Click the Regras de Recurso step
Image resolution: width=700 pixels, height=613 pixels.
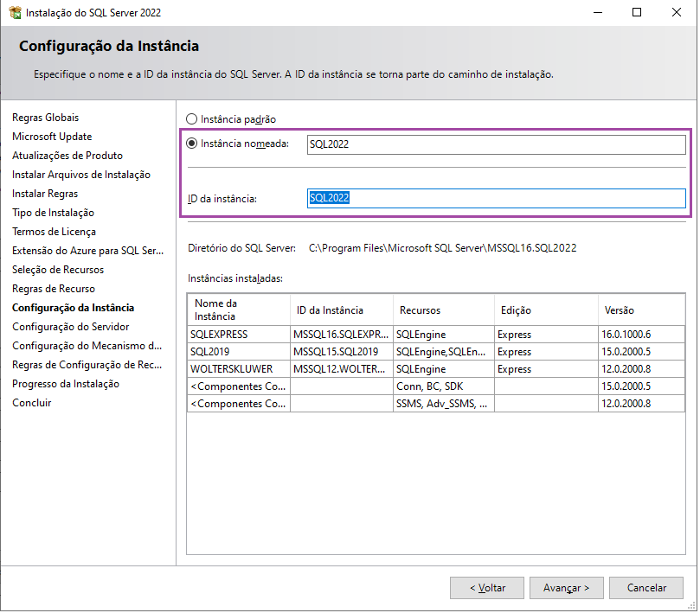53,289
